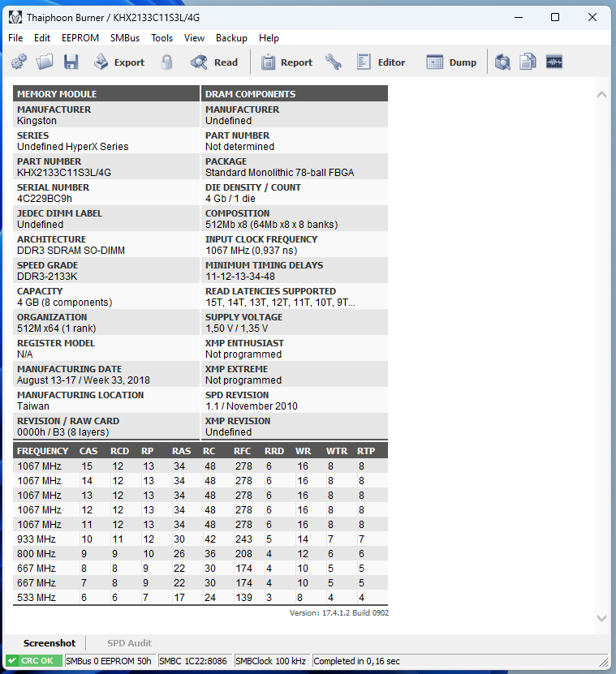Viewport: 616px width, 674px height.
Task: Click the August 13-17 / Week 33, 2018 date
Action: 84,380
